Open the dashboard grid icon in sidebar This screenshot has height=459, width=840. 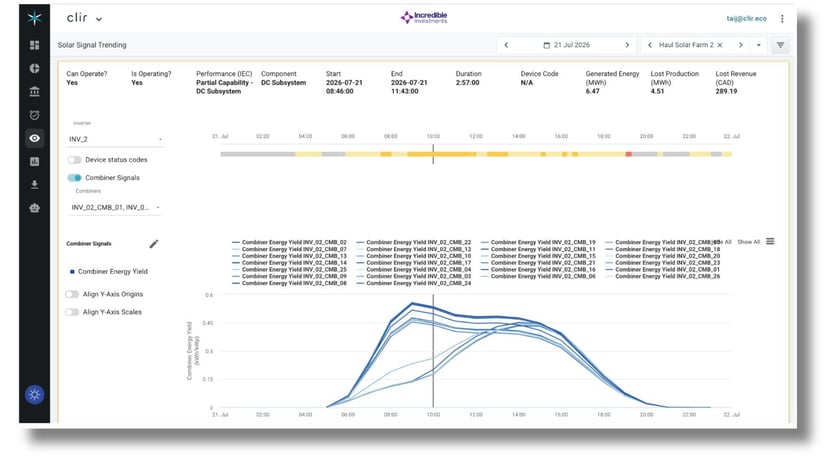click(x=34, y=45)
